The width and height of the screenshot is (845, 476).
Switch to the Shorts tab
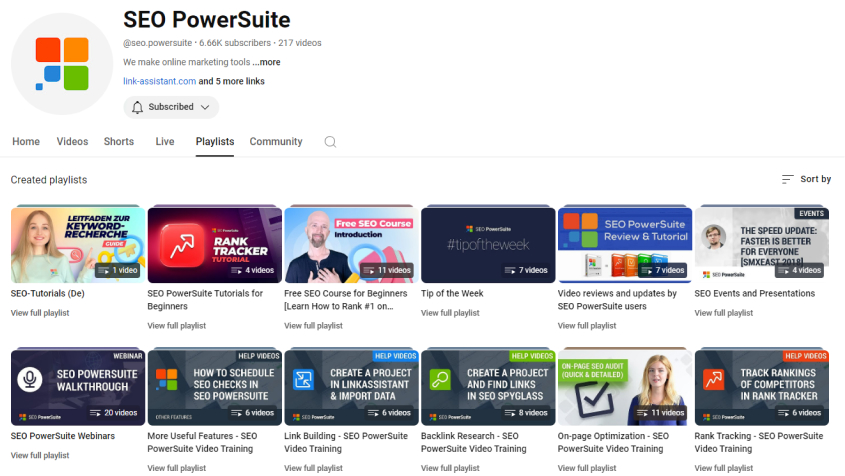(119, 141)
